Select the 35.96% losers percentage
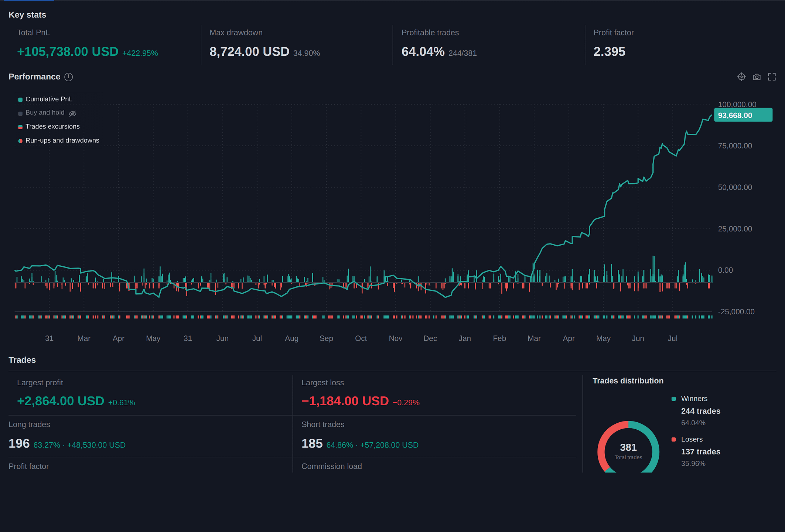Image resolution: width=785 pixels, height=532 pixels. pyautogui.click(x=693, y=464)
